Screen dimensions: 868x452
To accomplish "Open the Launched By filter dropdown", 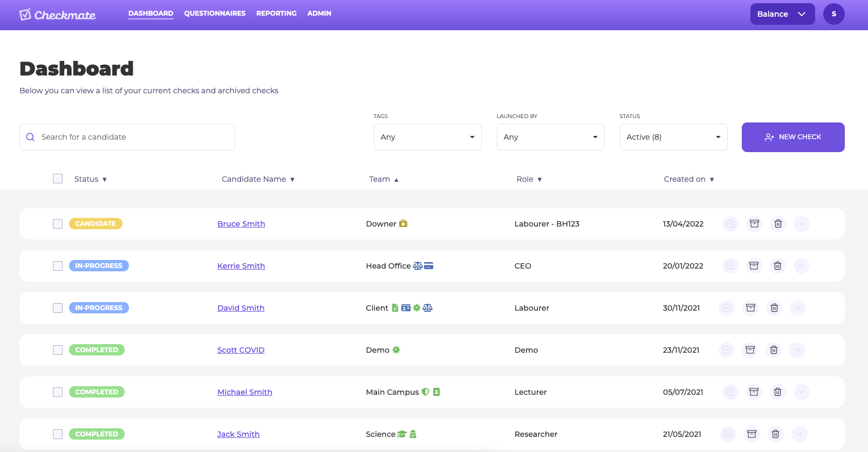I will 550,137.
